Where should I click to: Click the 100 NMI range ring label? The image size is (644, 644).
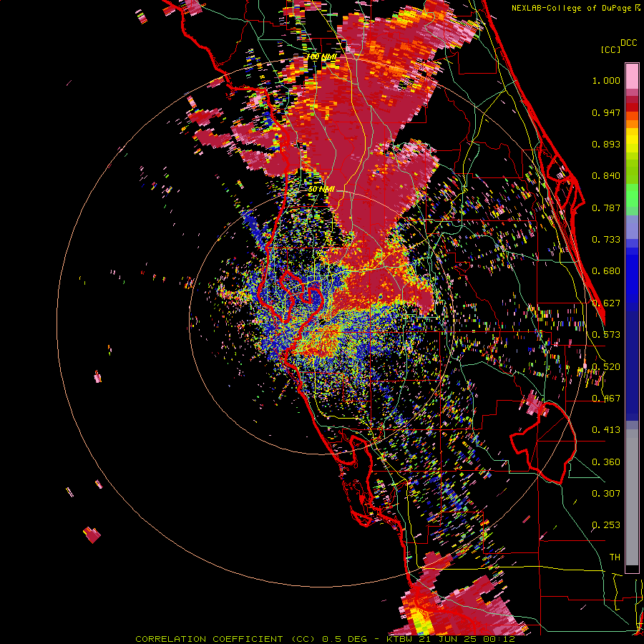pos(321,57)
